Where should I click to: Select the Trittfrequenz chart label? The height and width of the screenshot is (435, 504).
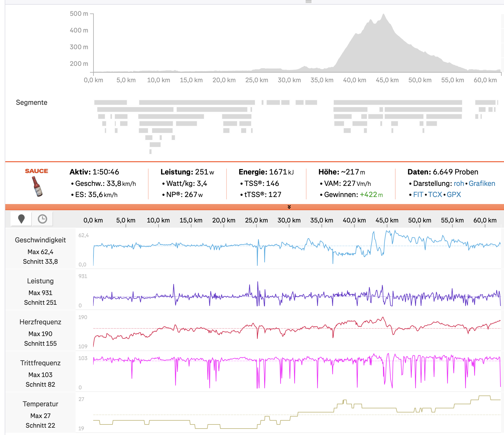tap(40, 363)
